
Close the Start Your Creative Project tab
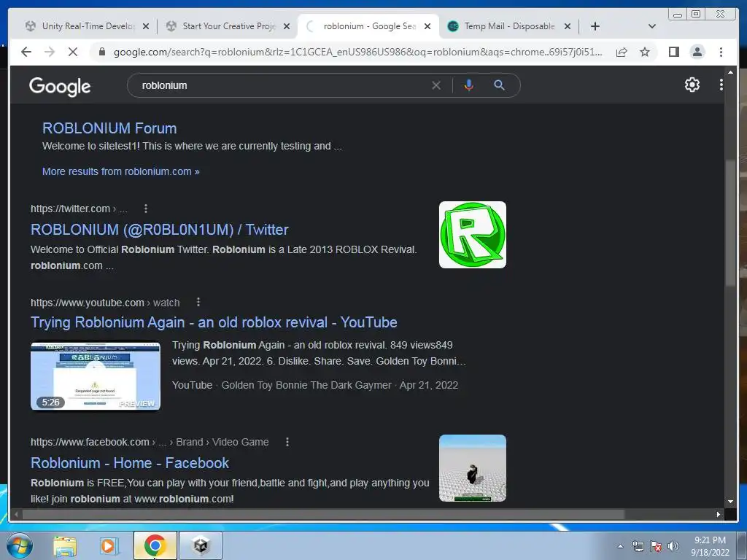[286, 26]
